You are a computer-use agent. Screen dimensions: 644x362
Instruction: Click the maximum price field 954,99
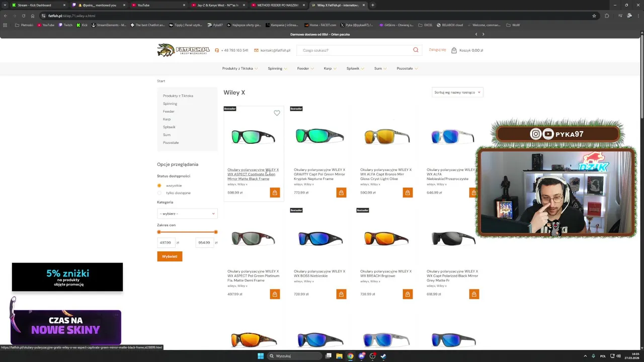[x=204, y=242]
